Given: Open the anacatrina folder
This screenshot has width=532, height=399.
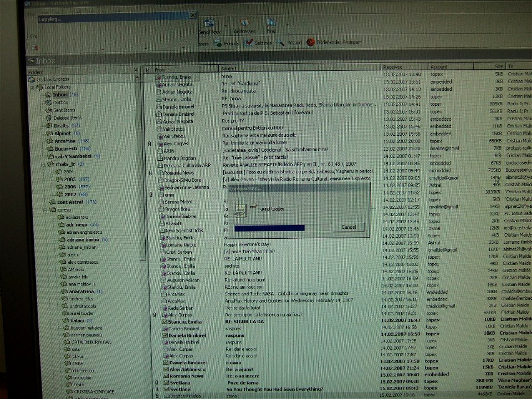Looking at the screenshot, I should point(82,291).
